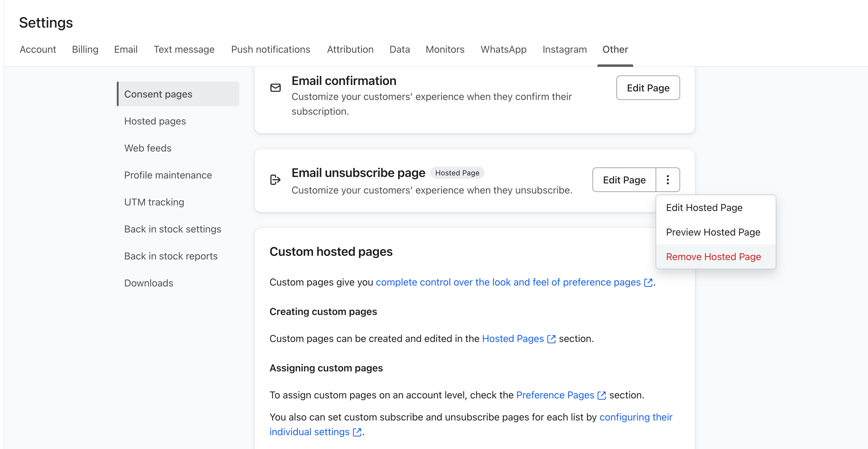Click the Hosted Page badge next to Email unsubscribe page
Image resolution: width=868 pixels, height=449 pixels.
(457, 173)
